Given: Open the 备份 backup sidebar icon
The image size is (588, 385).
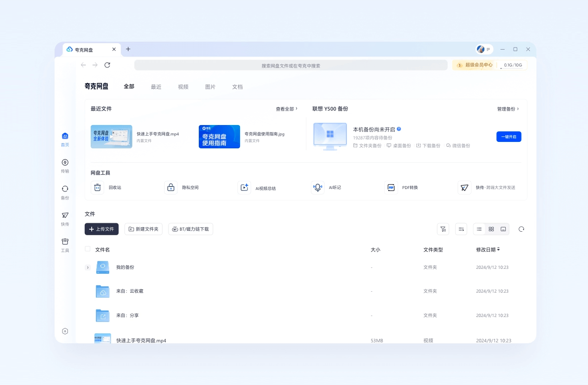Looking at the screenshot, I should [65, 192].
